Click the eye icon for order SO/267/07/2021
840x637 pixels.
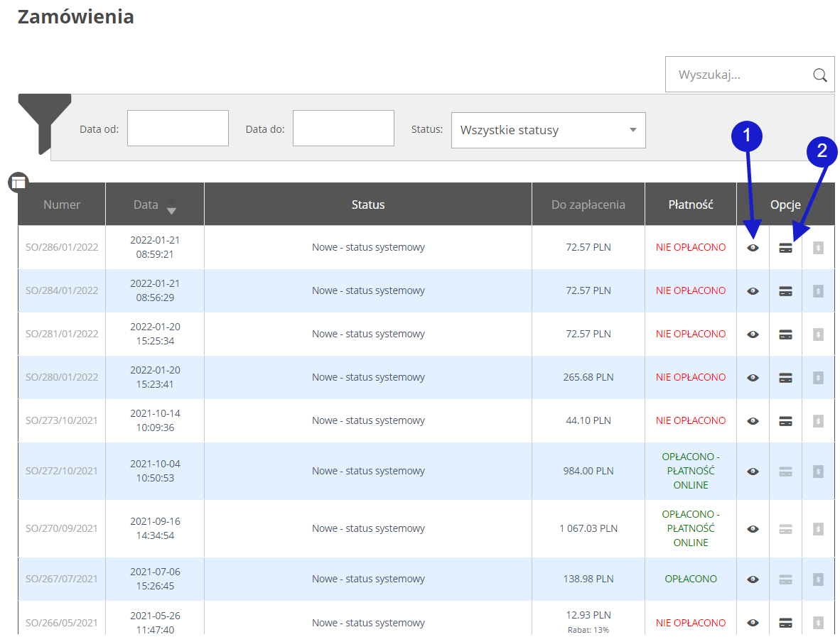(x=753, y=579)
